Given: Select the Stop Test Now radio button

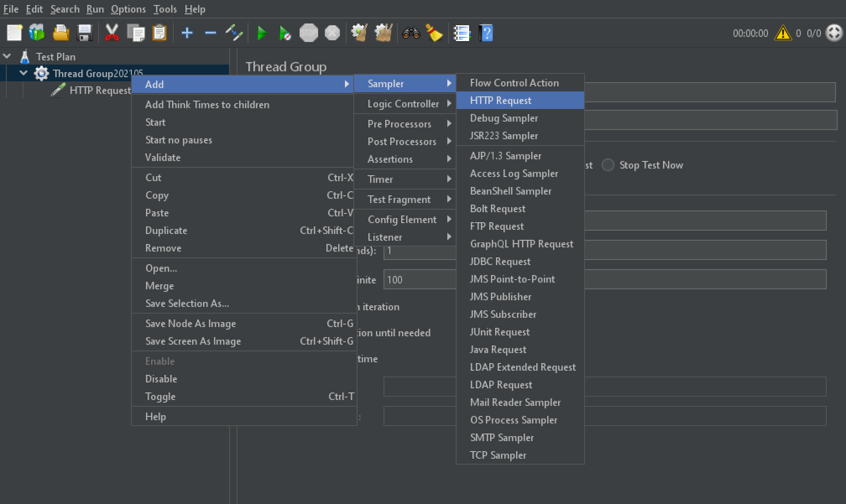Looking at the screenshot, I should pyautogui.click(x=608, y=165).
